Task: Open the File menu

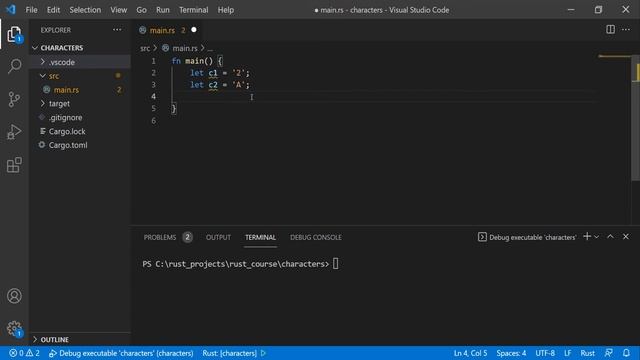Action: pyautogui.click(x=31, y=10)
